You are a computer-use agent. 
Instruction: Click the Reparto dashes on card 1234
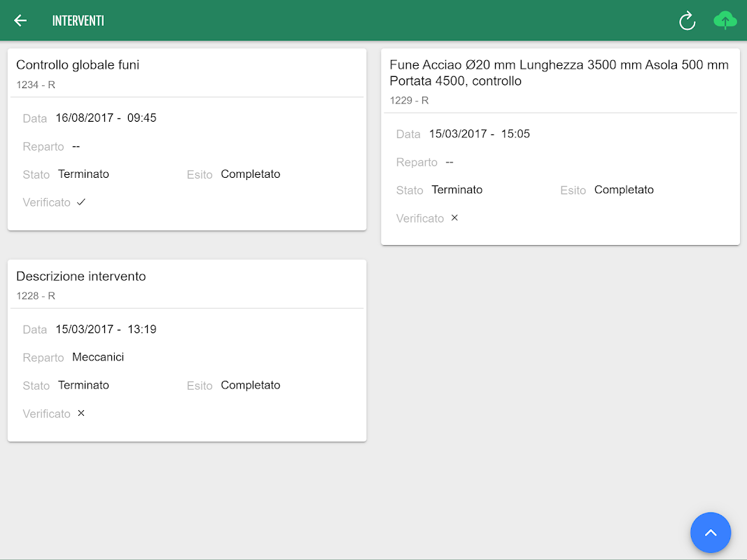coord(76,146)
